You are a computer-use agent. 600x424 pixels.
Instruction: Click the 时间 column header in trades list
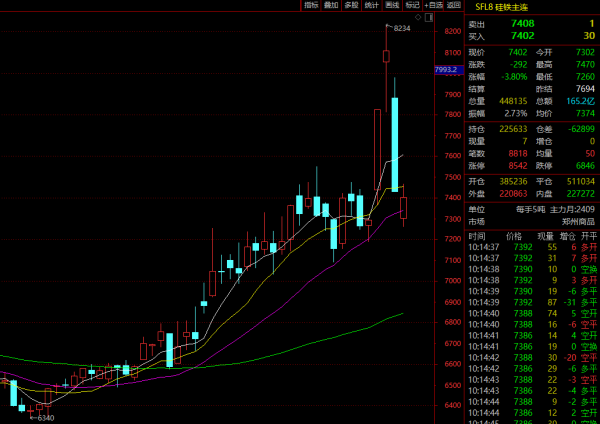[x=477, y=236]
